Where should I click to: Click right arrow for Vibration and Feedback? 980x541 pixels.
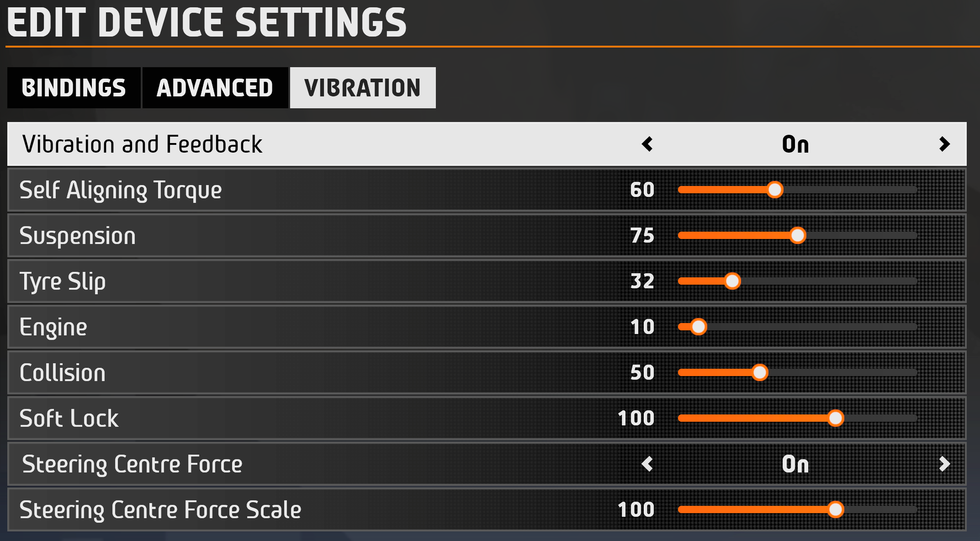pyautogui.click(x=944, y=144)
